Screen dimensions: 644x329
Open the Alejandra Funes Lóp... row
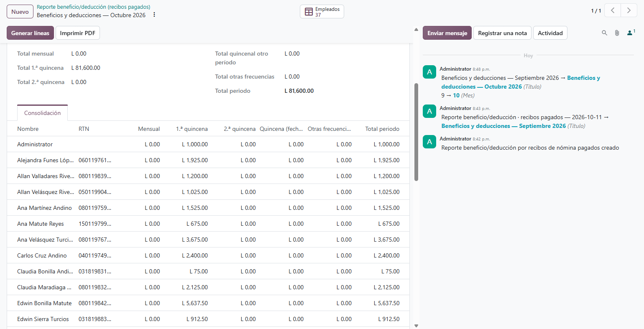[x=208, y=160]
